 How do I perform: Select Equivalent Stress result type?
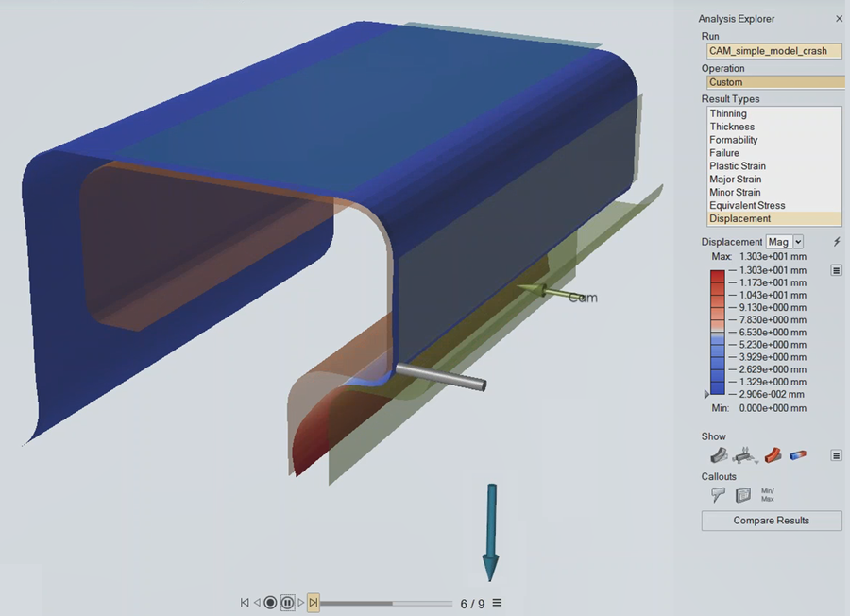pos(747,205)
